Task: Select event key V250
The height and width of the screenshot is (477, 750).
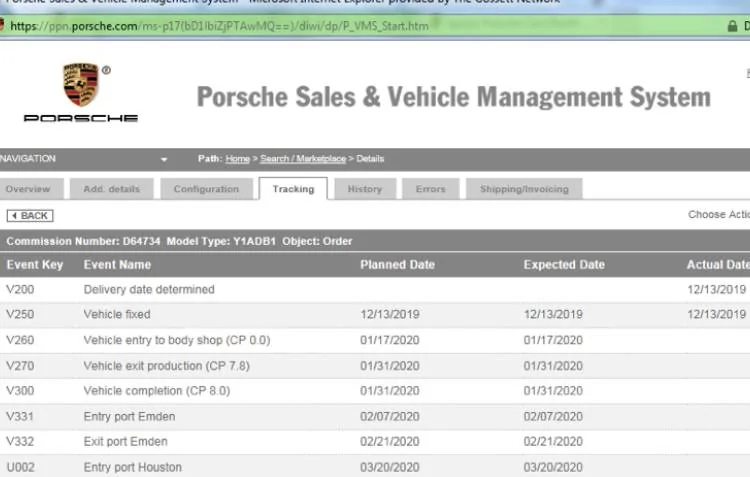Action: [20, 314]
